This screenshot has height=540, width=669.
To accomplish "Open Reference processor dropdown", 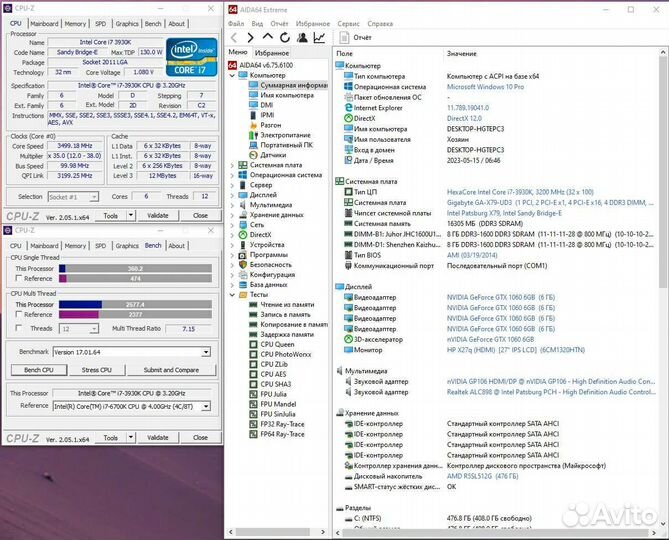I will click(206, 406).
